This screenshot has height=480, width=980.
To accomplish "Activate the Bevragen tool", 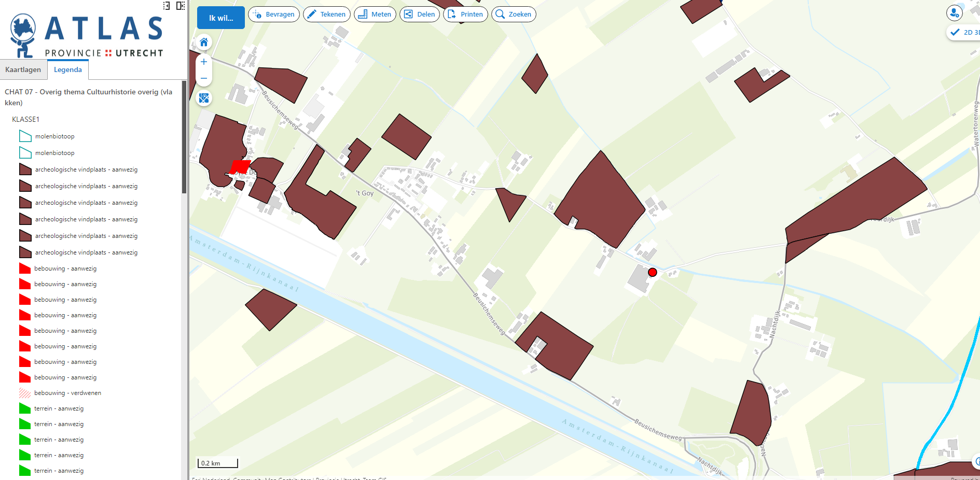I will coord(274,15).
